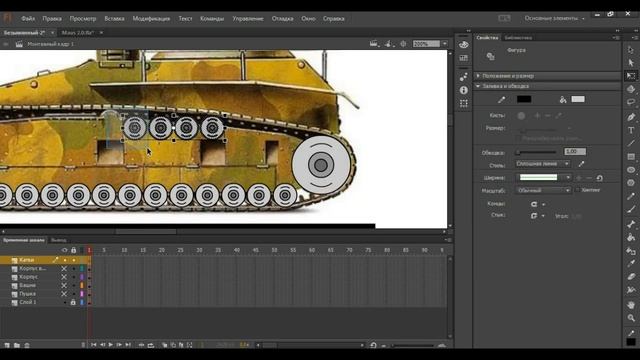Open the Стык join dropdown
The image size is (640, 360).
(538, 216)
